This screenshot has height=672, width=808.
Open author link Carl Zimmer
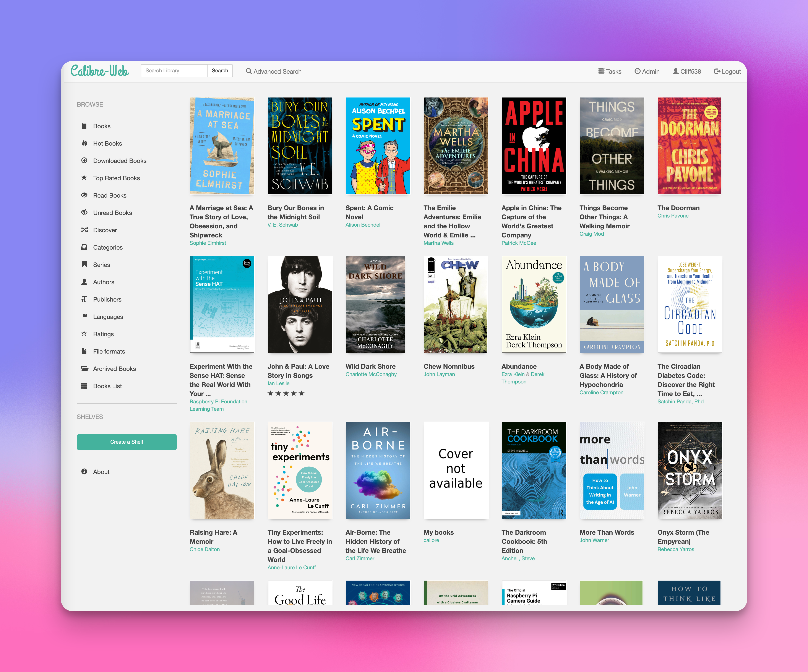[359, 558]
